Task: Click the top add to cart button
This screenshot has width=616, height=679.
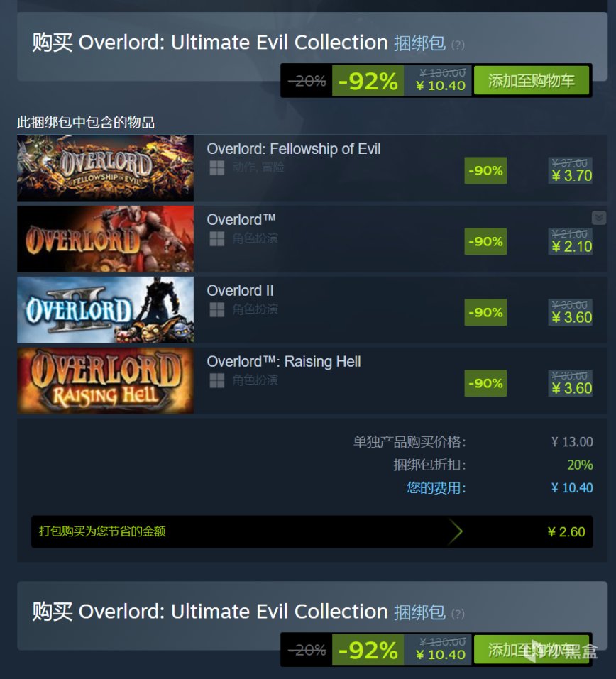Action: tap(532, 80)
